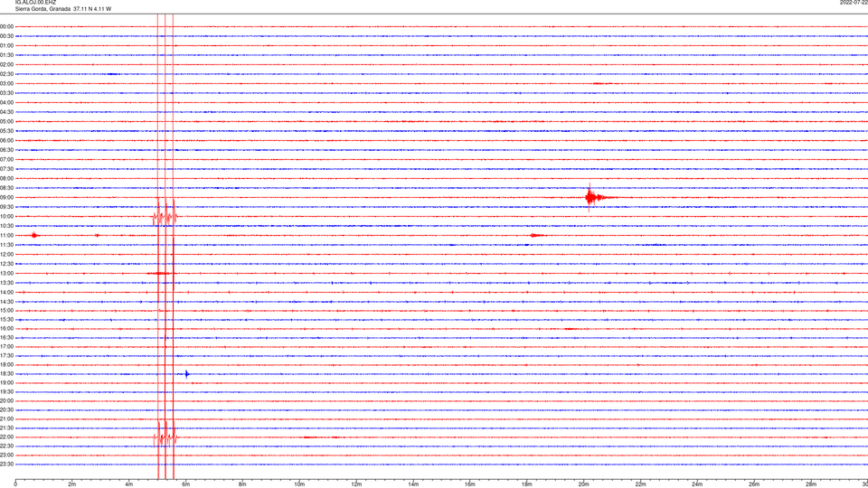Click the '03:00' time row label
Screen dimensions: 868x488
[6, 83]
